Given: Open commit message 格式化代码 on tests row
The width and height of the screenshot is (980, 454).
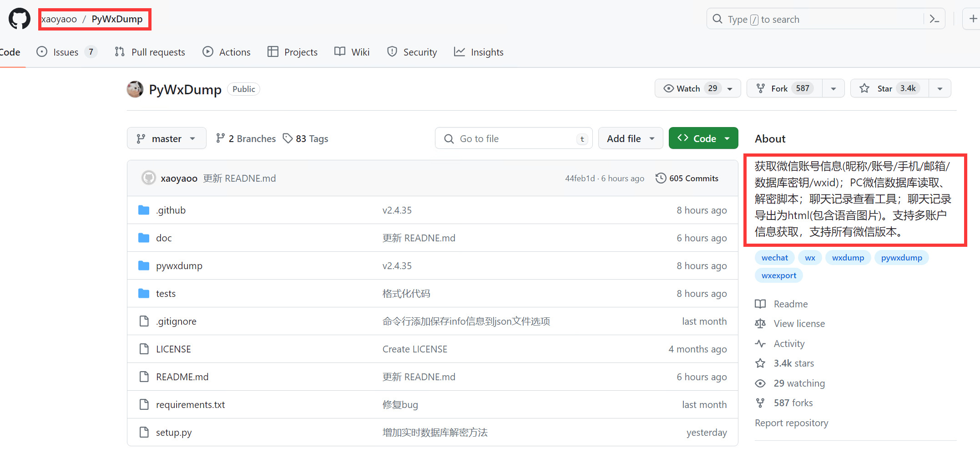Looking at the screenshot, I should (x=406, y=294).
